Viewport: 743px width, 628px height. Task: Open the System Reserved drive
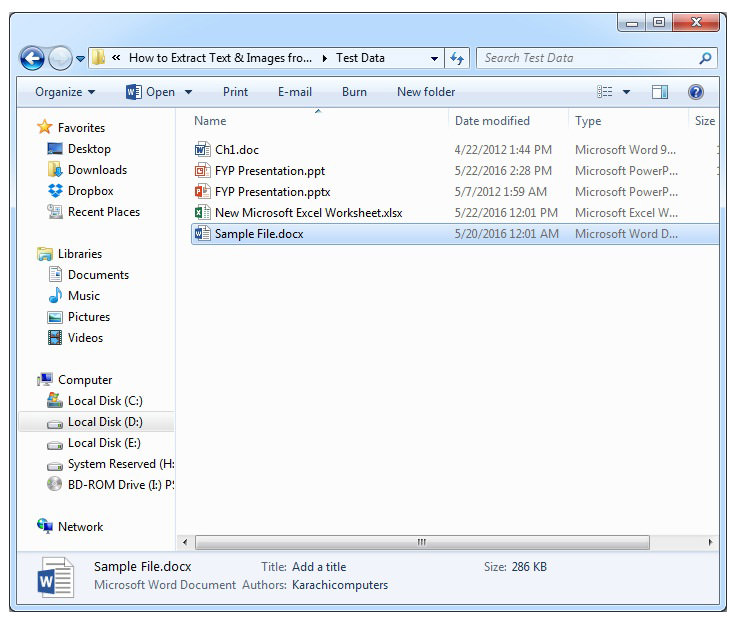tap(121, 464)
